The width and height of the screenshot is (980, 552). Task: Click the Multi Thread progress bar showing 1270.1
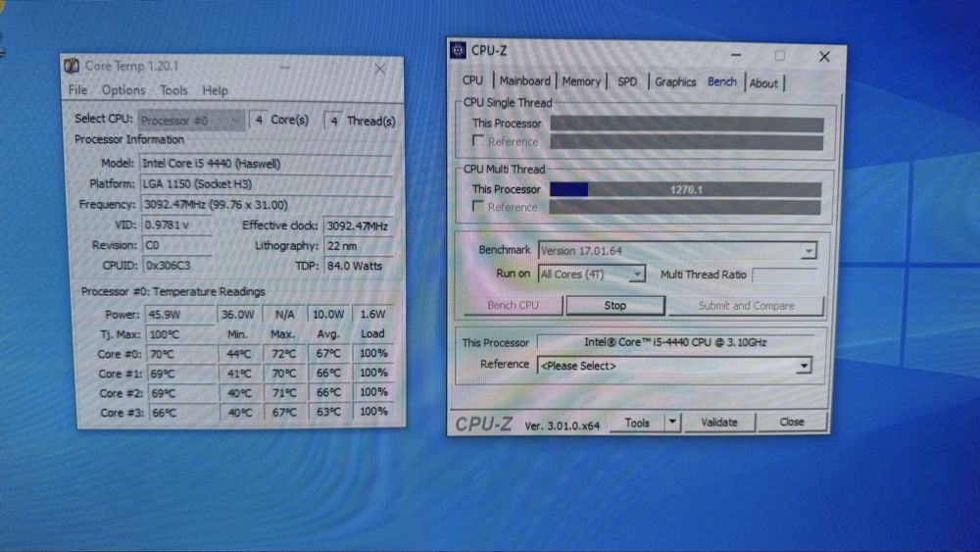[x=686, y=189]
